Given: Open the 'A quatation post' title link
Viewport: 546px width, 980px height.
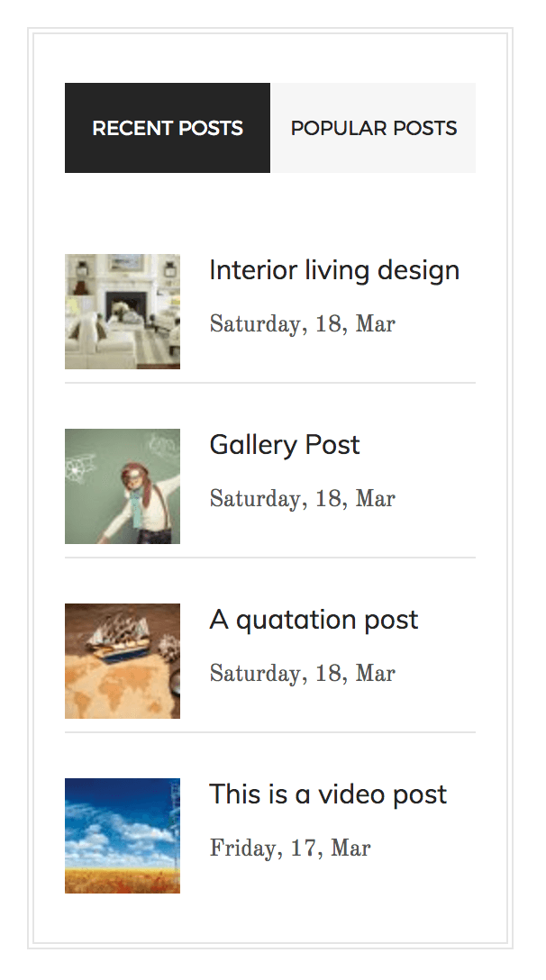Looking at the screenshot, I should point(314,620).
